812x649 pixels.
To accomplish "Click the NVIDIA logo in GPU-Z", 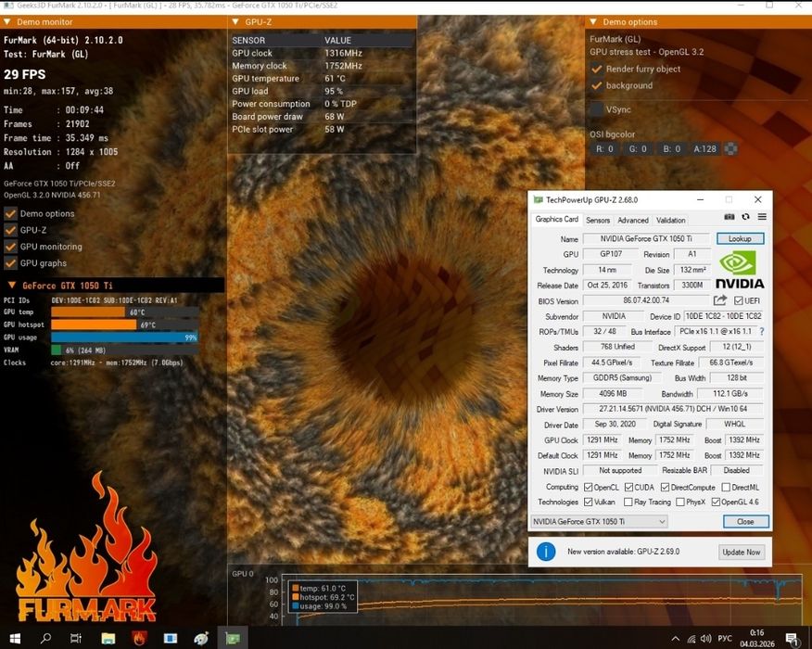I will coord(740,270).
